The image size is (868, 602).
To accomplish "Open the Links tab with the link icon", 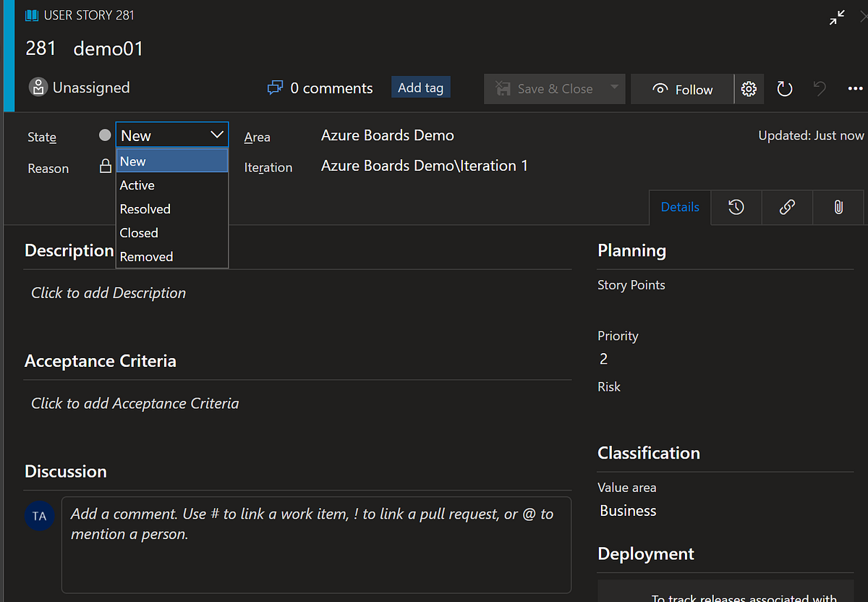I will pos(786,207).
